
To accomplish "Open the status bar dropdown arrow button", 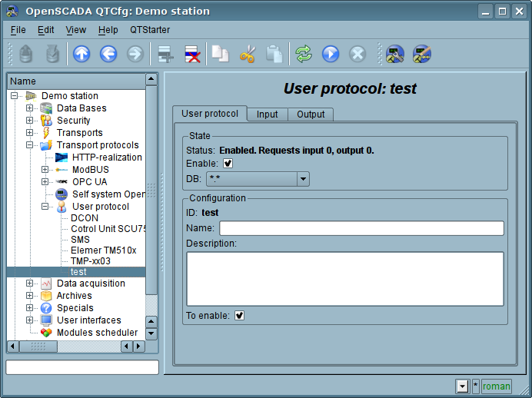I will pyautogui.click(x=463, y=386).
